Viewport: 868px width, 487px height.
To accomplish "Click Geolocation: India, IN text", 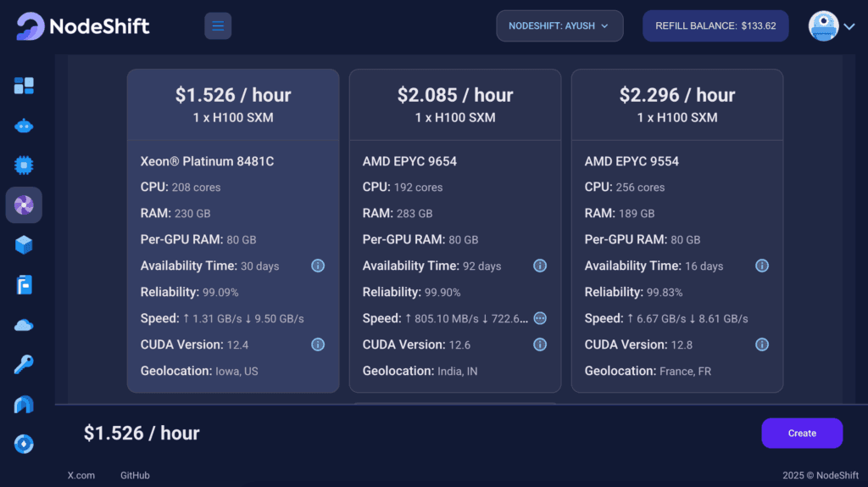I will [420, 372].
